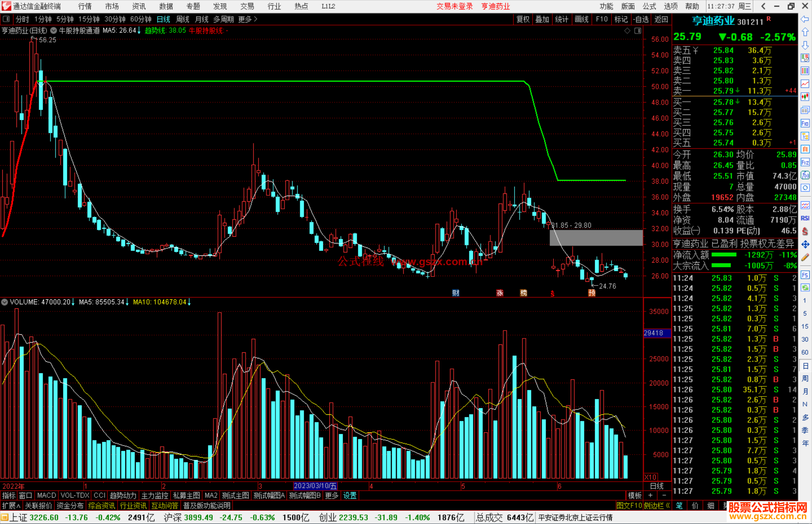Switch to the 周线 weekly period tab
This screenshot has height=524, width=812.
click(x=183, y=19)
